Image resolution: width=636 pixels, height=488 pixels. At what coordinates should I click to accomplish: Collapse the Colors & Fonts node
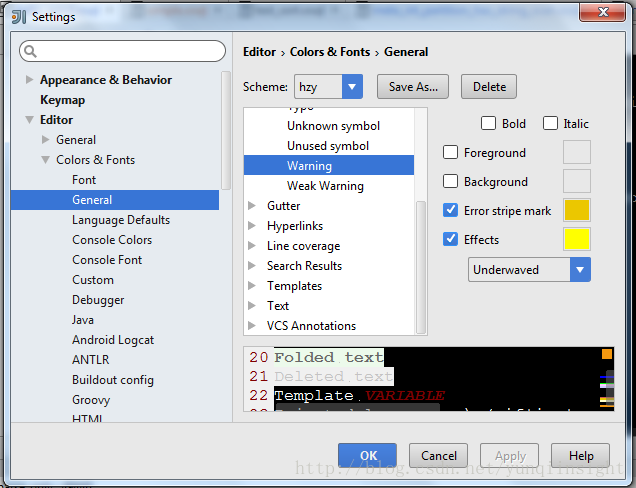pos(45,160)
